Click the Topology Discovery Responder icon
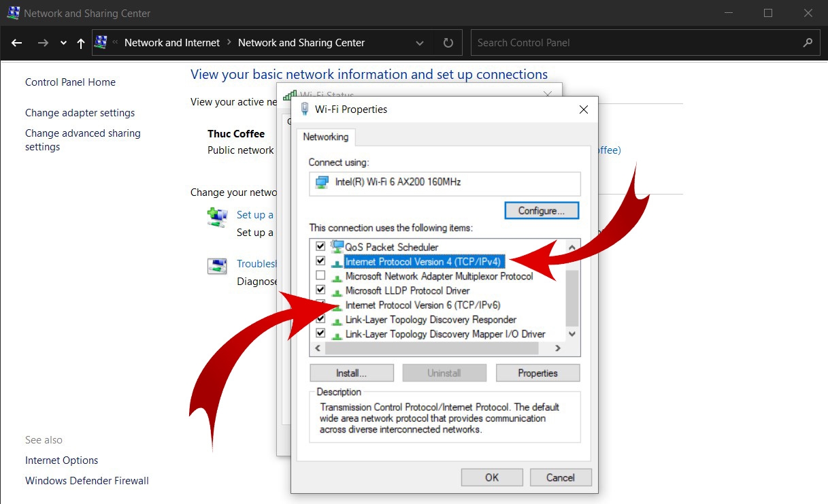This screenshot has height=504, width=828. pyautogui.click(x=336, y=320)
